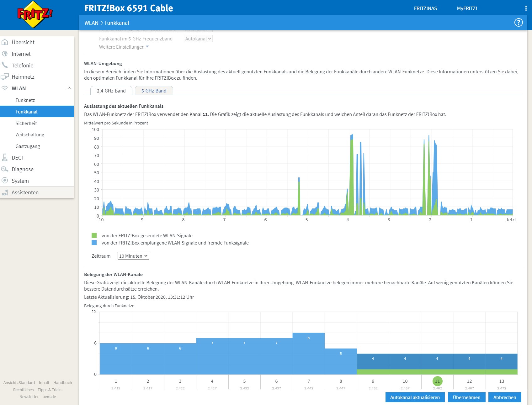This screenshot has width=532, height=405.
Task: Click the blue received-signals legend swatch
Action: click(x=94, y=243)
